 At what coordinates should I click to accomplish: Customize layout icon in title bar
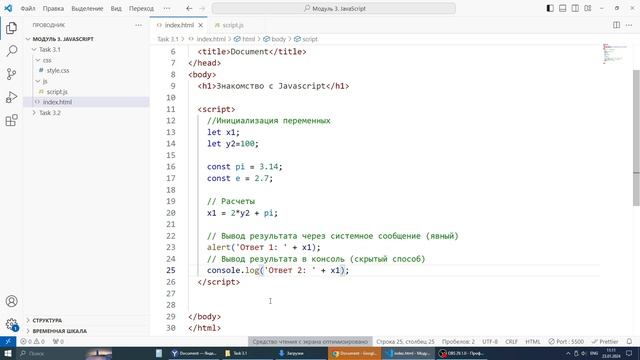point(588,8)
